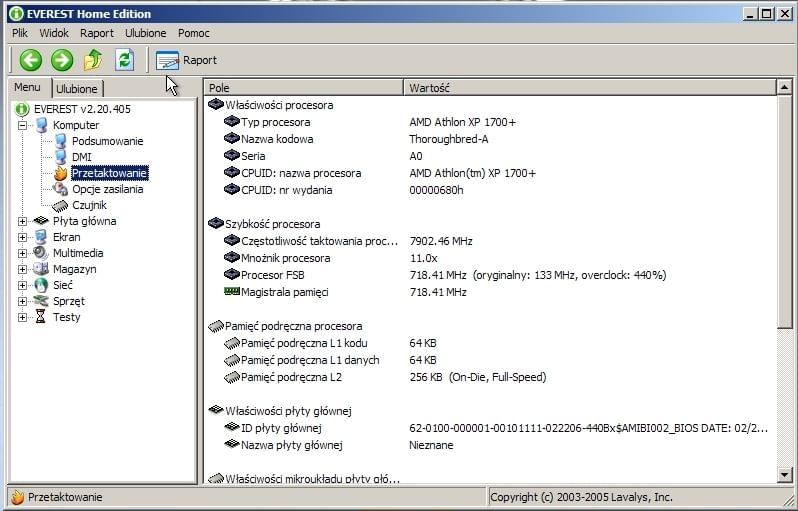The height and width of the screenshot is (511, 798).
Task: Open the Plik menu
Action: coord(20,33)
